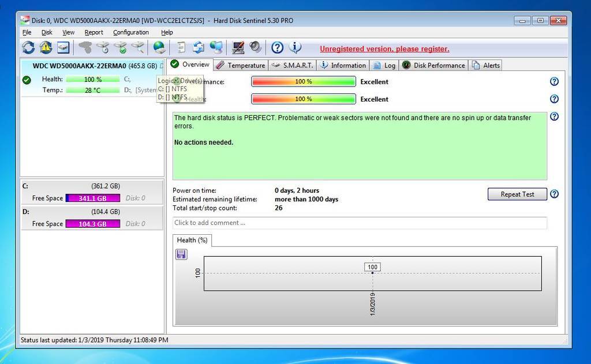Viewport: 591px width, 364px height.
Task: Click the help icon next to Repeat Test
Action: tap(554, 194)
